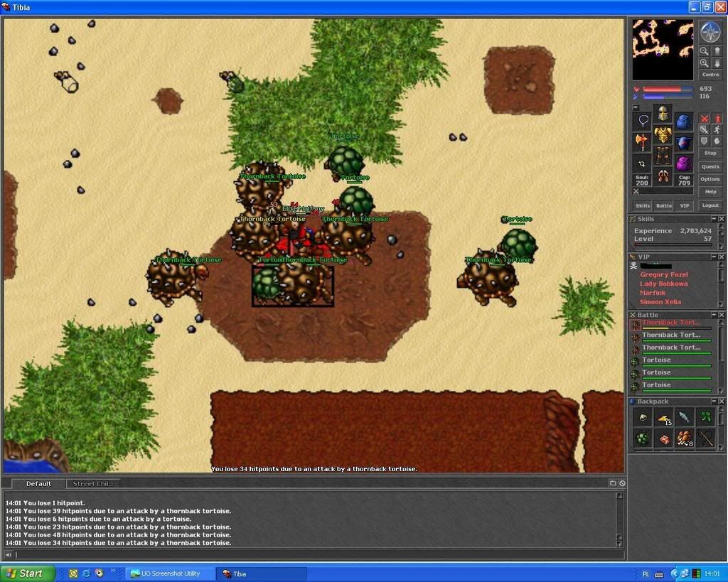Move minimap one floor up
The width and height of the screenshot is (728, 582).
click(x=717, y=51)
